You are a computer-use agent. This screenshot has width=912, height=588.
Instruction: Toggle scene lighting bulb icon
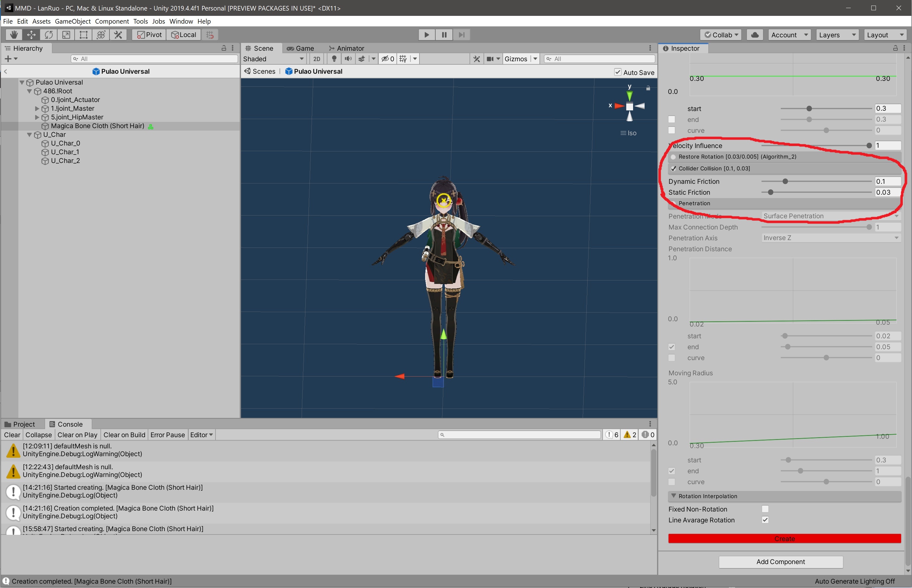334,59
